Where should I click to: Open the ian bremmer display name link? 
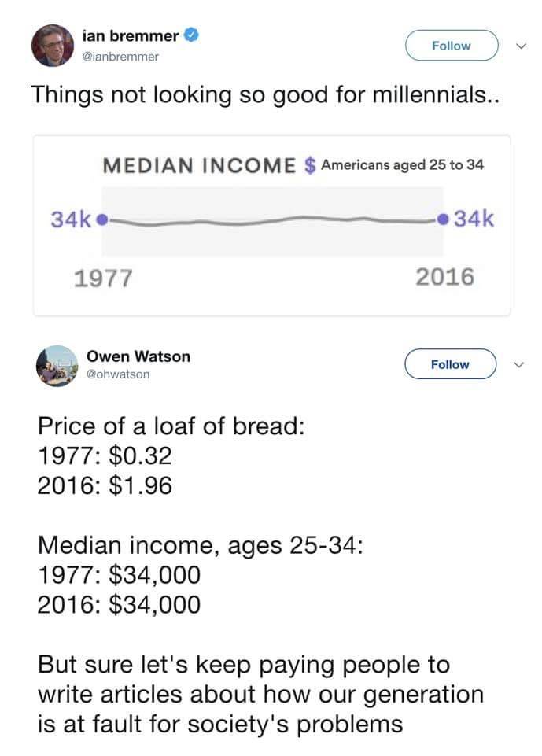131,36
